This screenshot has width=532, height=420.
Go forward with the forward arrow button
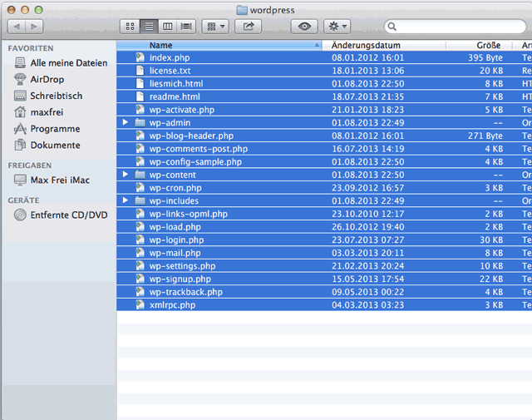coord(34,27)
